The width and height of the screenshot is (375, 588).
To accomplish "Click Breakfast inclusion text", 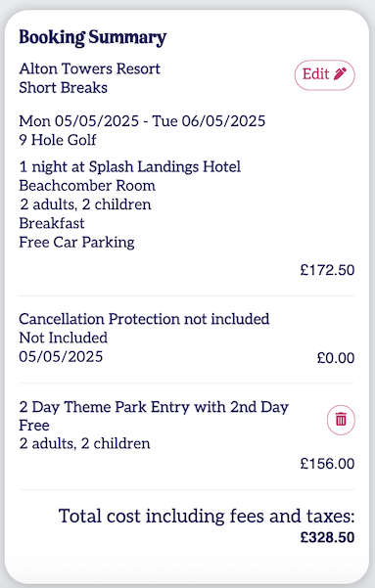I will 52,223.
